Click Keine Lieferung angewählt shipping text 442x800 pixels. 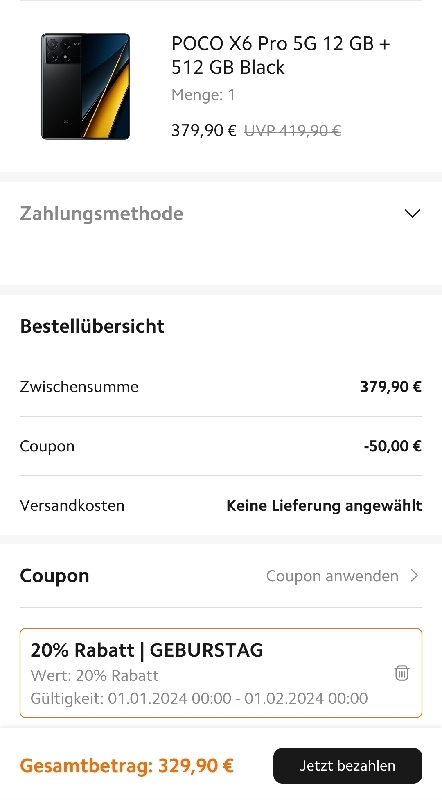pos(324,506)
